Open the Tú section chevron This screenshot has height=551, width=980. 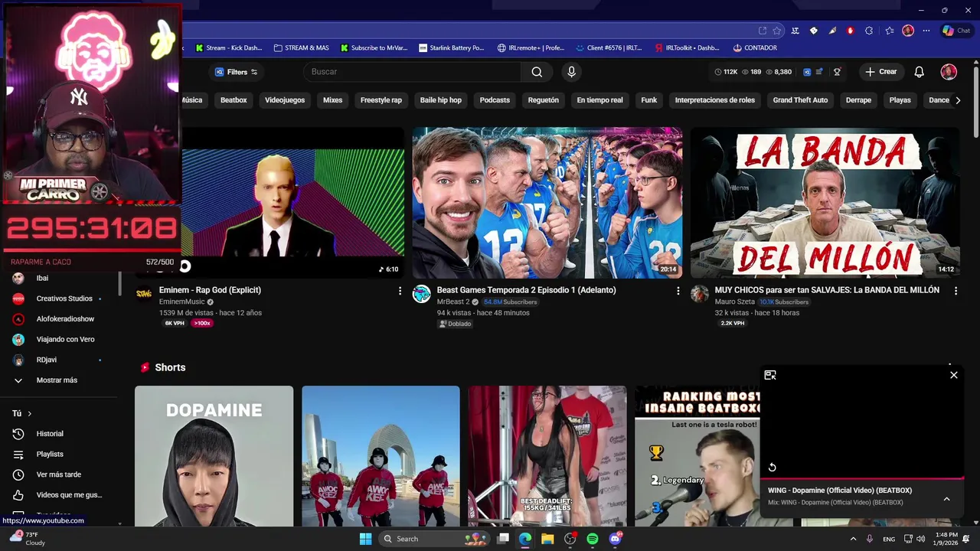[x=30, y=413]
